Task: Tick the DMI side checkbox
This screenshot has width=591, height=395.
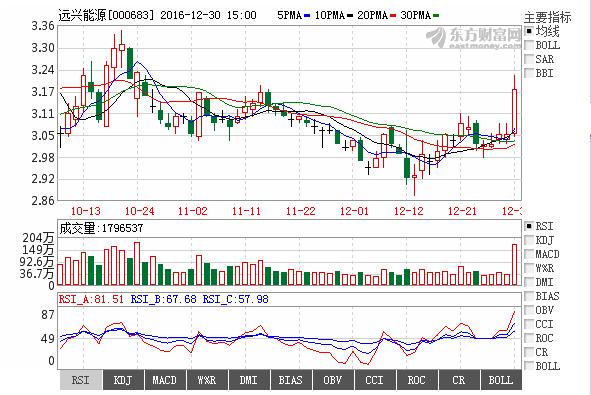Action: pos(530,282)
